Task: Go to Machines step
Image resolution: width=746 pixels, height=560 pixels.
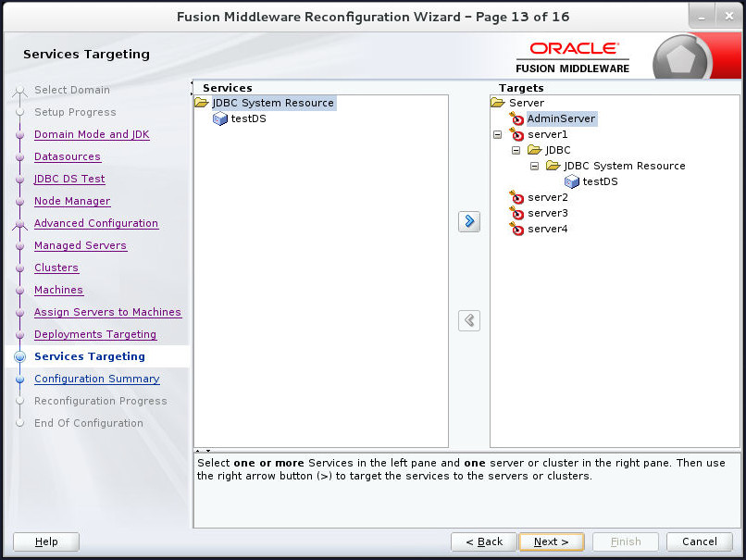Action: coord(58,291)
